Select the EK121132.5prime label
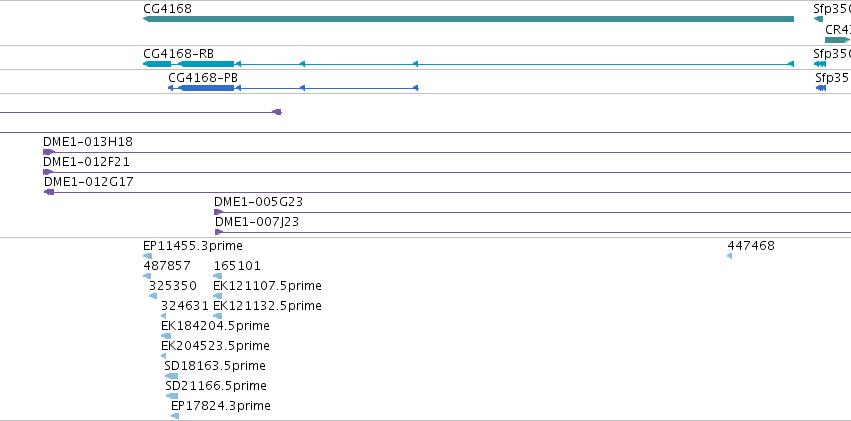Screen dimensions: 851x421 coord(268,306)
